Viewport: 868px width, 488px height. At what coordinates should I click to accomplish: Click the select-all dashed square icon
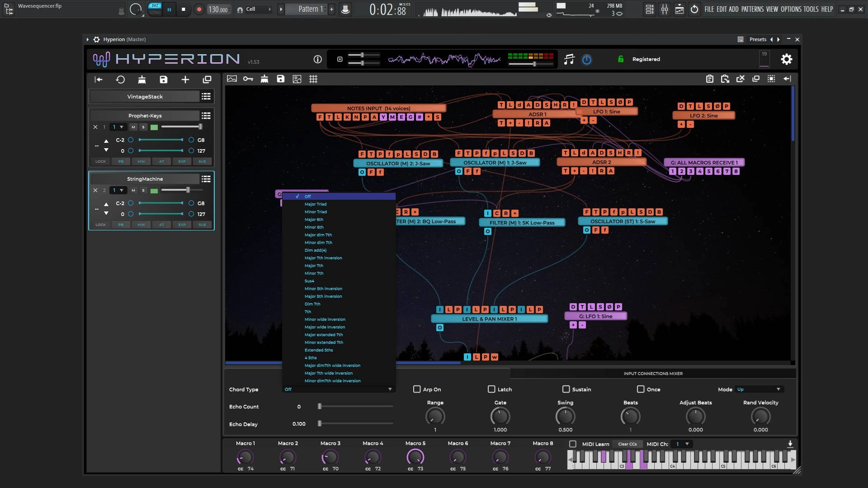click(x=771, y=79)
